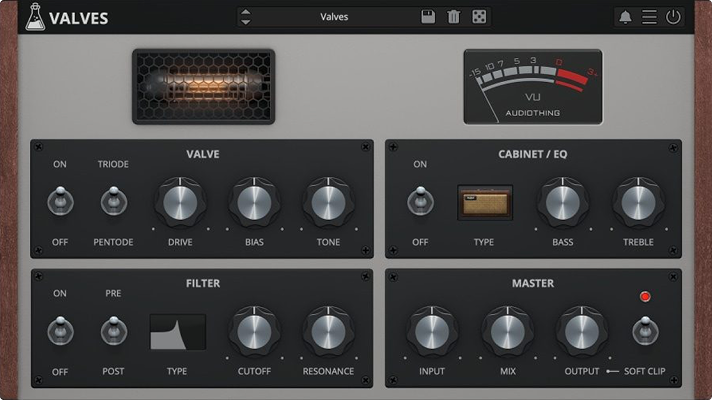Randomize parameters with the dice icon
The width and height of the screenshot is (712, 400).
(x=479, y=17)
